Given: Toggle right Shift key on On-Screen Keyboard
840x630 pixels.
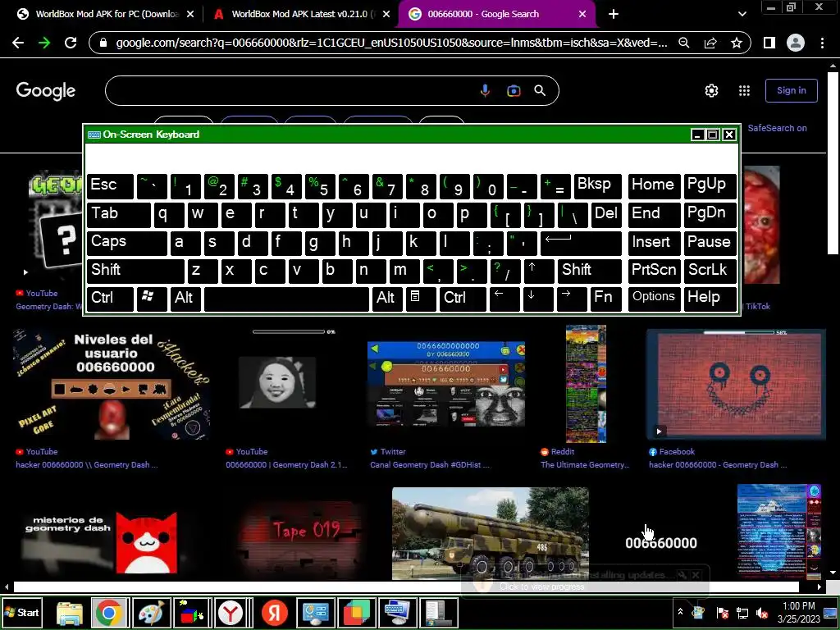Looking at the screenshot, I should click(x=589, y=271).
